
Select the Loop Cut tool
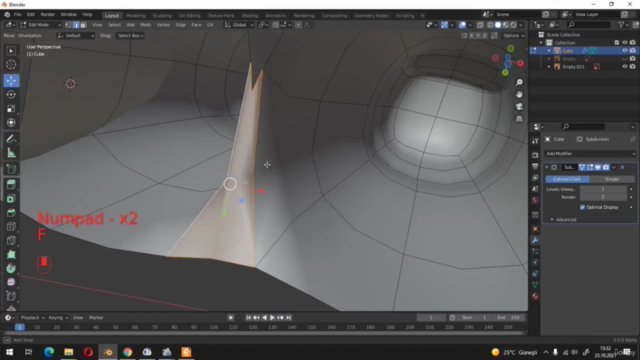[x=11, y=227]
